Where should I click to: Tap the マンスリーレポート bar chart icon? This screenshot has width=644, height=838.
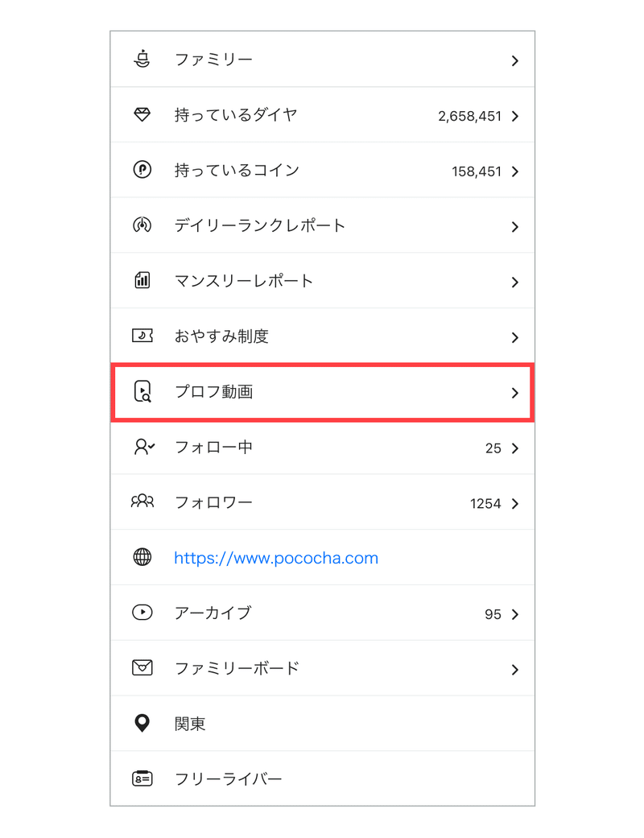(142, 280)
